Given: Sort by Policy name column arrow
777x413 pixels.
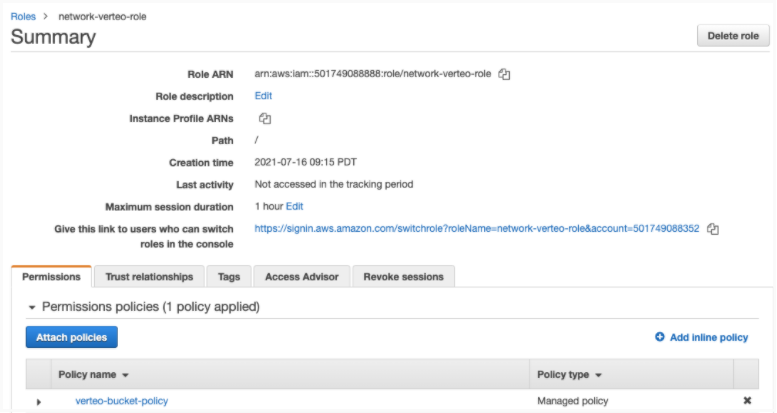Looking at the screenshot, I should coord(126,375).
